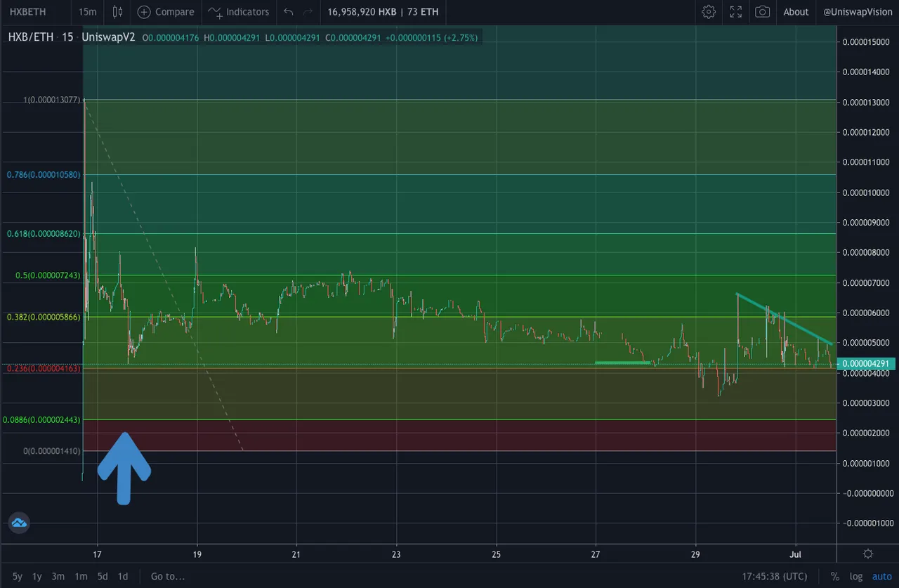Click the Fibonacci 0.786(0.000010580) level label

click(45, 174)
